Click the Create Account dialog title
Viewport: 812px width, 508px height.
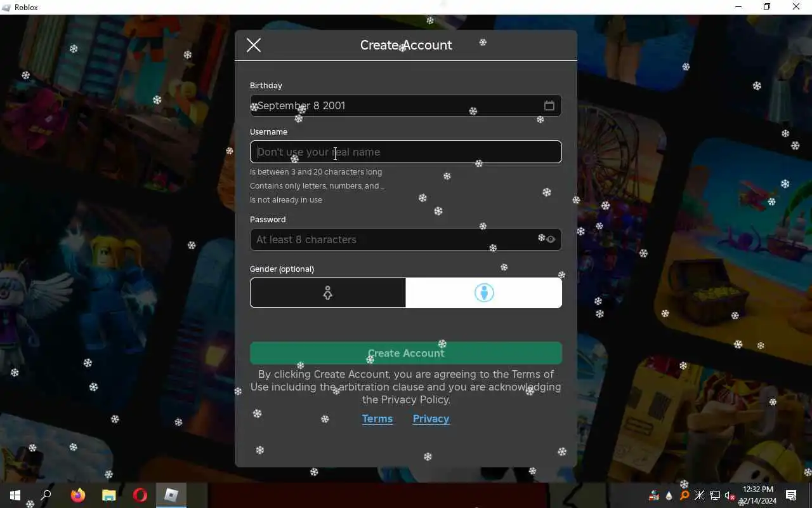[x=406, y=45]
